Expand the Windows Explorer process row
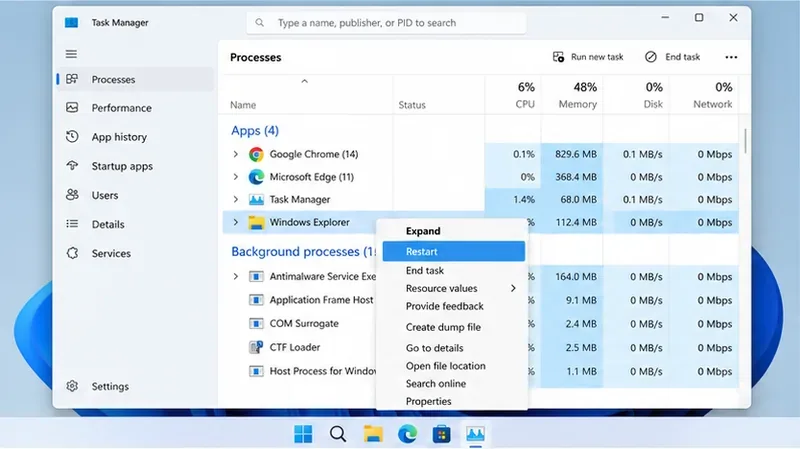The image size is (800, 449). pos(236,222)
